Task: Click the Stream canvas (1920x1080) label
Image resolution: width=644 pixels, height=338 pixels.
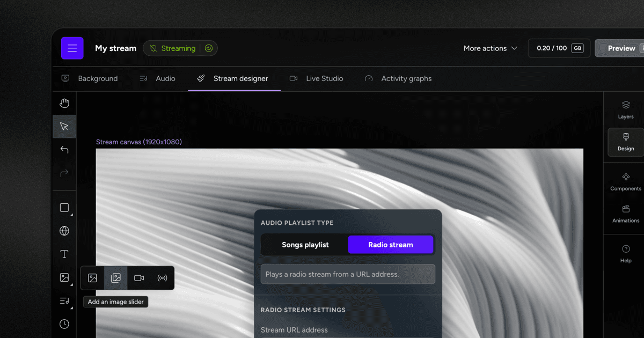Action: click(139, 142)
